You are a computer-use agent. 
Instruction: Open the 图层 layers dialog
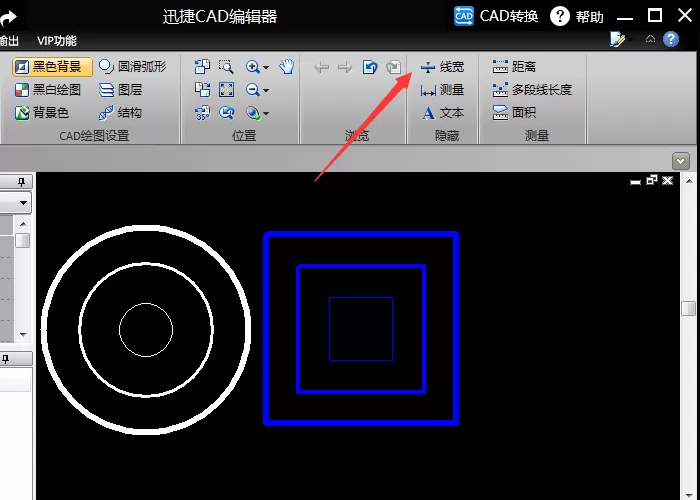pos(120,90)
